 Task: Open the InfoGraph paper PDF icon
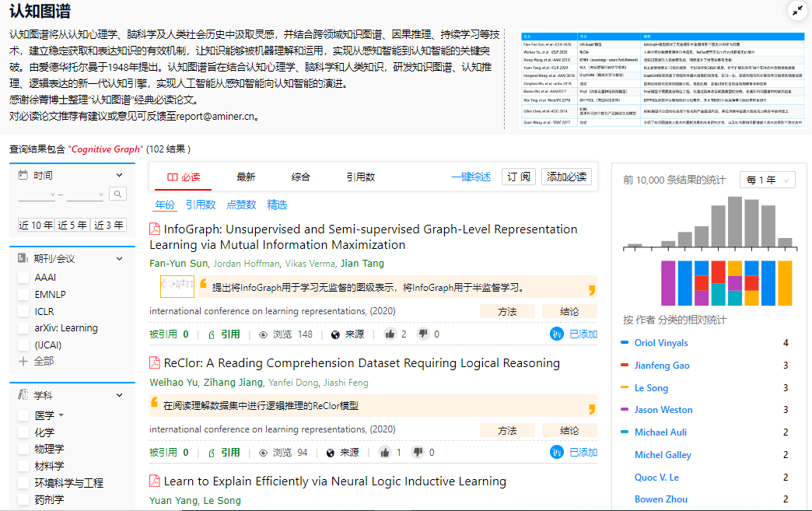click(x=155, y=229)
